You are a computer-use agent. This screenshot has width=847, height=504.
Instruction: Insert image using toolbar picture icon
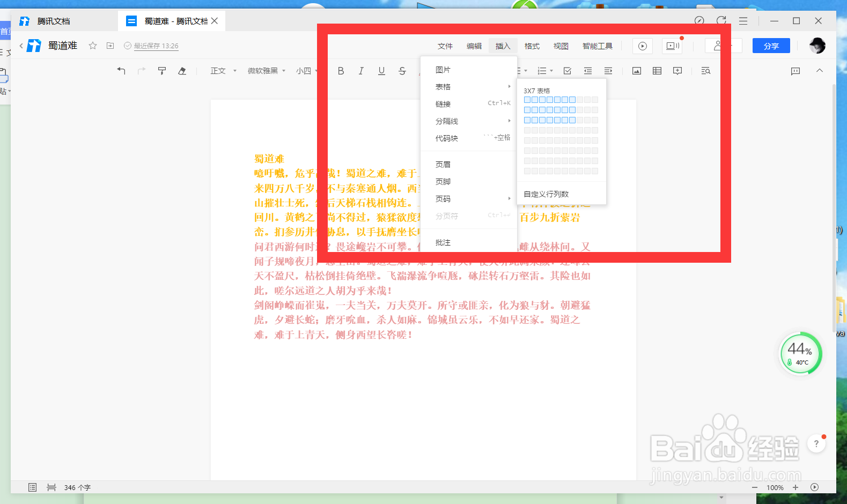coord(637,71)
